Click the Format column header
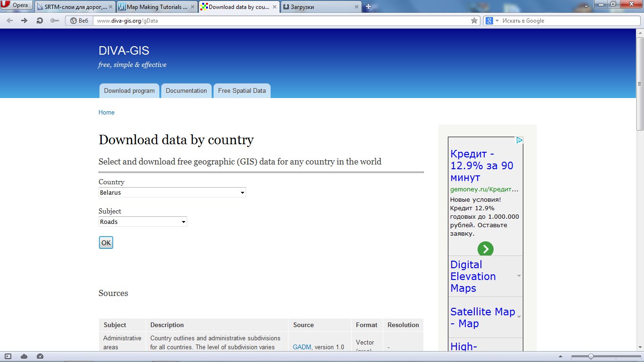644x362 pixels. [x=367, y=325]
